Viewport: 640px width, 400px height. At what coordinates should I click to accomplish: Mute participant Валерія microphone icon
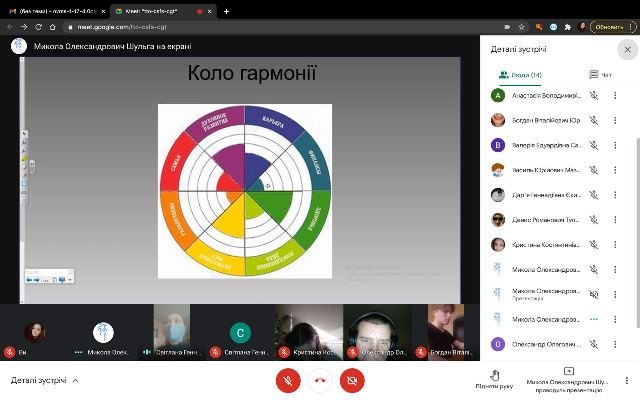[593, 145]
